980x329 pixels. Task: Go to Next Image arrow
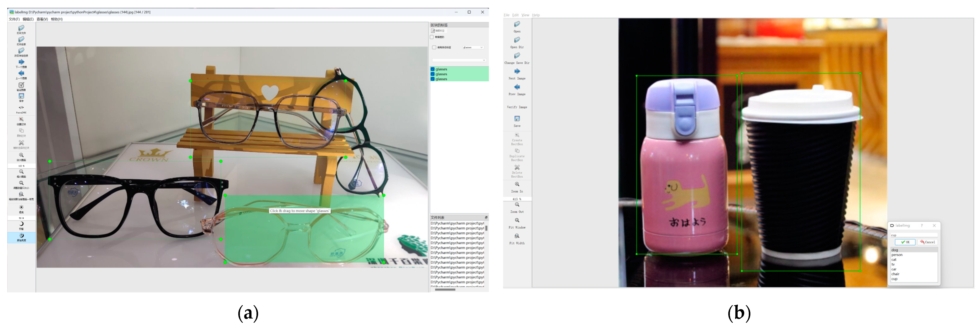(517, 71)
